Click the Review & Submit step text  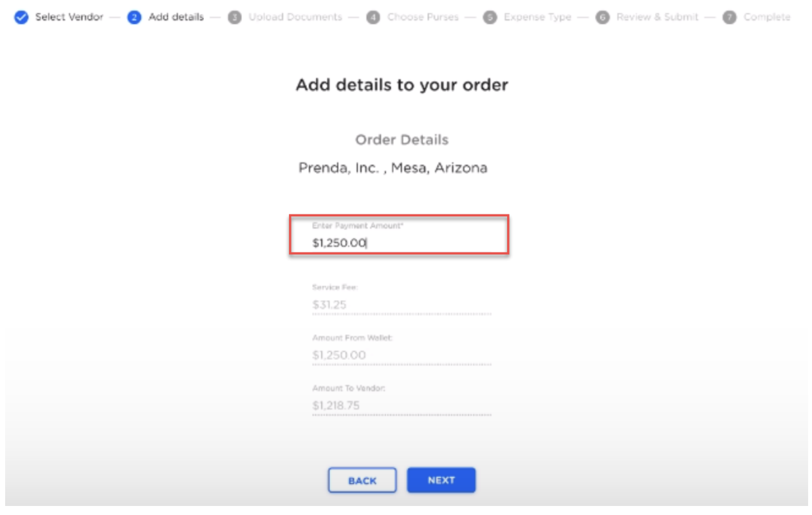point(656,17)
